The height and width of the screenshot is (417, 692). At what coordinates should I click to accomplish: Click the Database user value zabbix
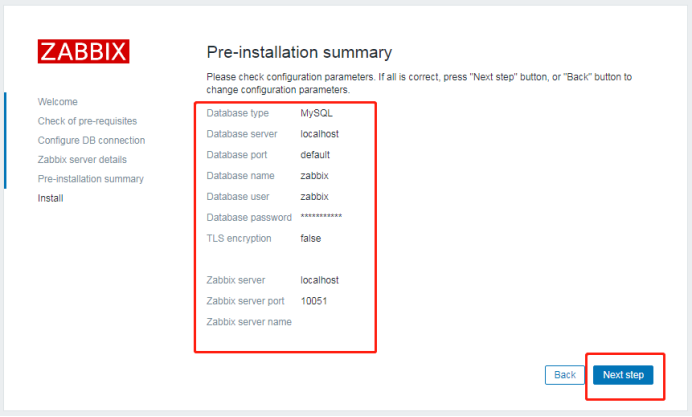point(314,197)
